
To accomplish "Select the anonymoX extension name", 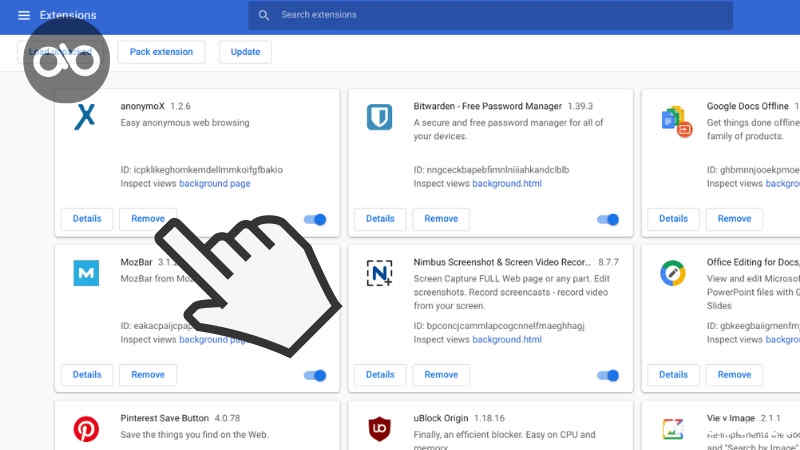I will pyautogui.click(x=142, y=106).
